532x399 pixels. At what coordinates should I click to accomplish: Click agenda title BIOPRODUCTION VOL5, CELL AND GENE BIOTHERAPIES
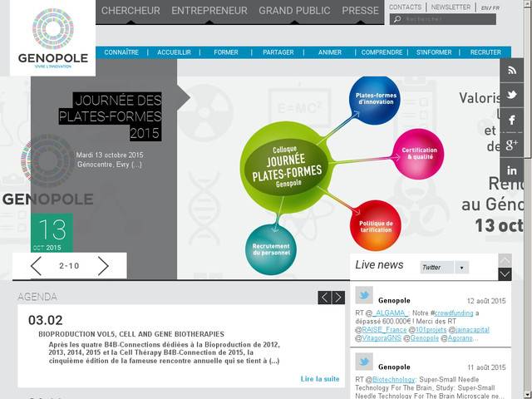(131, 334)
